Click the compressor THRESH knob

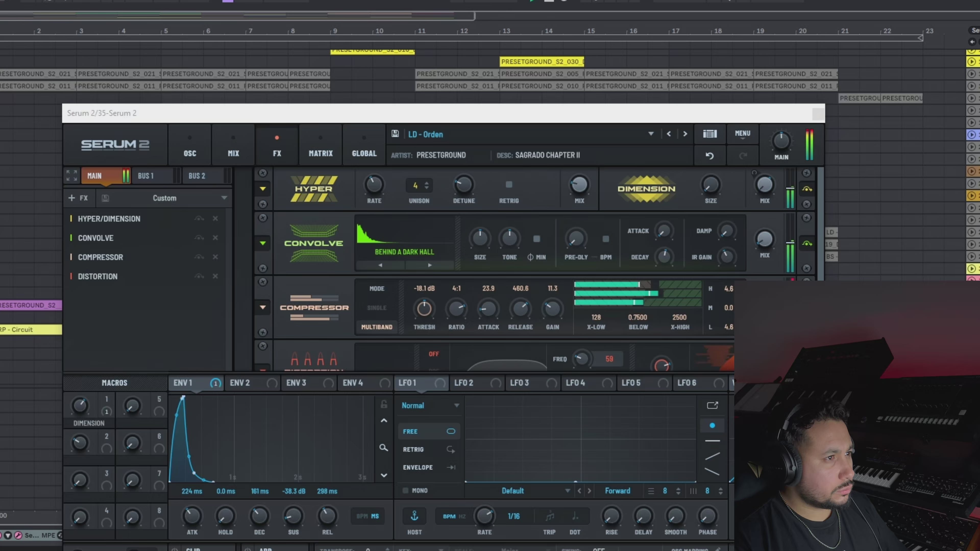424,308
